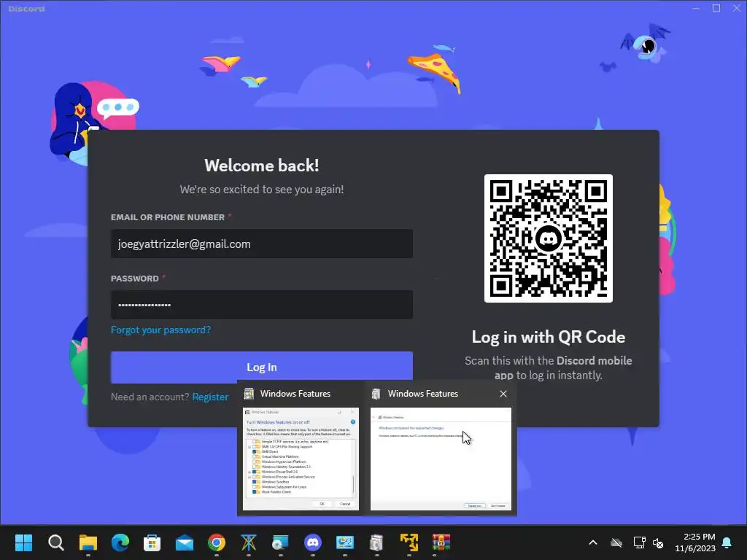Viewport: 747px width, 560px height.
Task: Click the email or phone number field
Action: click(x=262, y=244)
